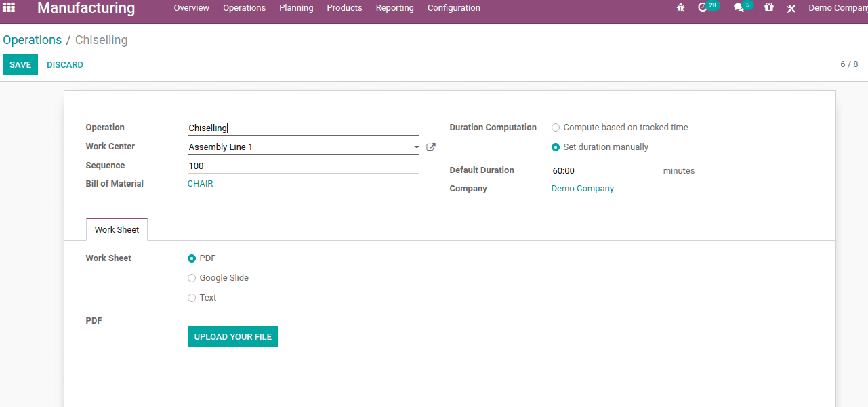Click the Duration Computation label
Screen dimensions: 868x407
tap(493, 128)
